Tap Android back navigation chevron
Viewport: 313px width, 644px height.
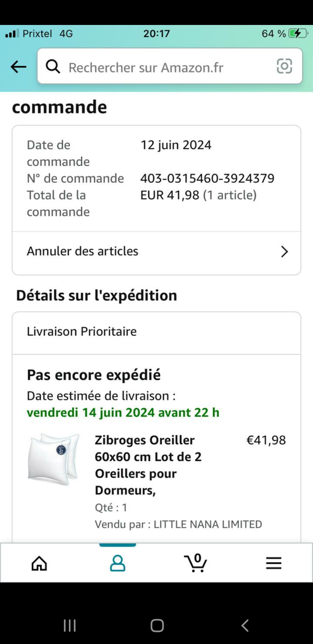point(245,625)
